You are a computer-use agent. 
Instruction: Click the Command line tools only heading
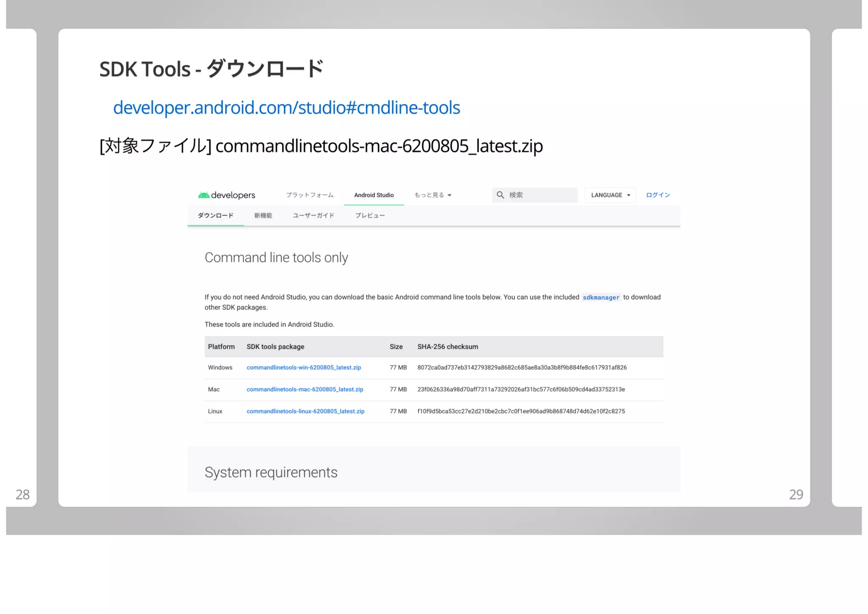tap(276, 258)
